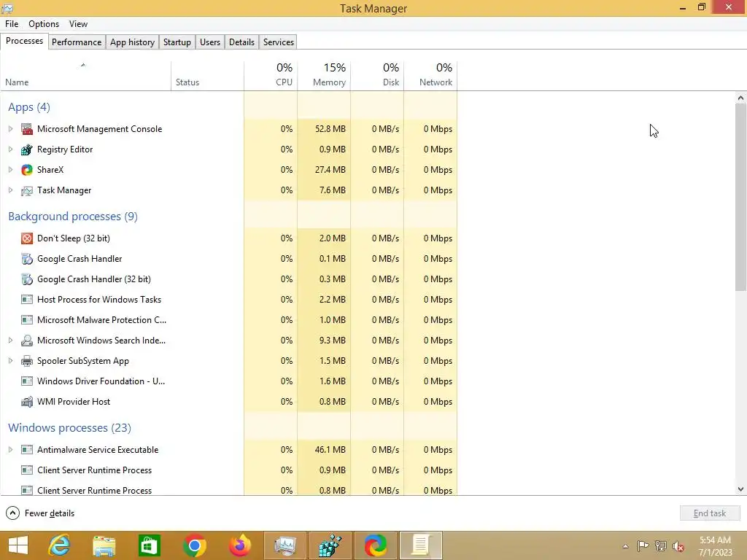Select the first Client Server Runtime Process row
Viewport: 747px width, 560px height.
coord(228,470)
